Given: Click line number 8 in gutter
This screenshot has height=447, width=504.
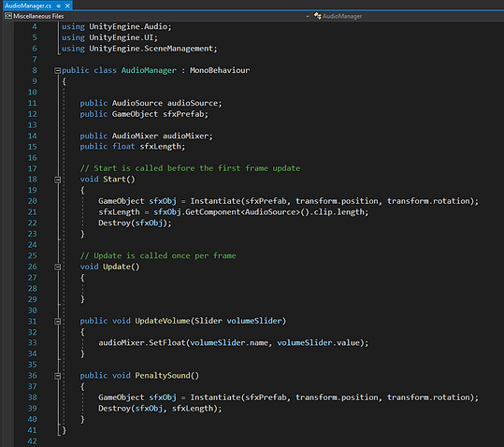Looking at the screenshot, I should point(35,70).
